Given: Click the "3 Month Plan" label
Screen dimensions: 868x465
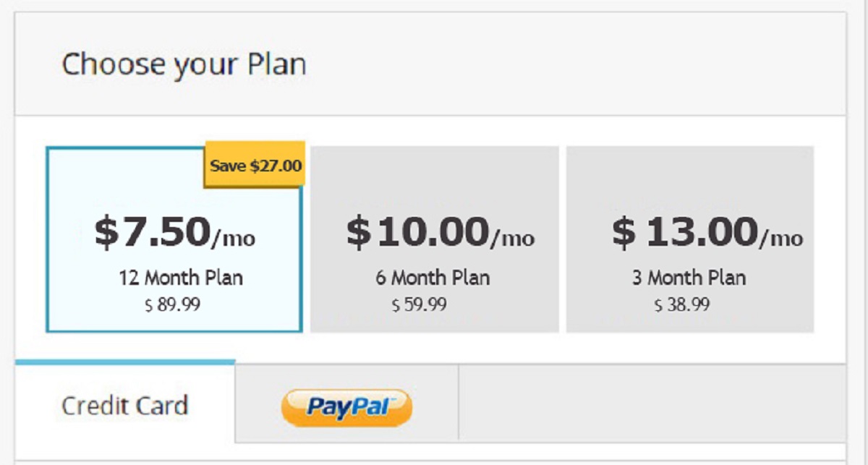Looking at the screenshot, I should [689, 278].
